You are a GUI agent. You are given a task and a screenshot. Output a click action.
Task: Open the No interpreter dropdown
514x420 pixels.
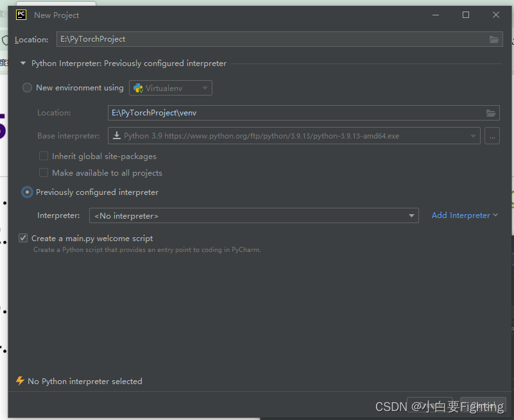click(x=253, y=215)
